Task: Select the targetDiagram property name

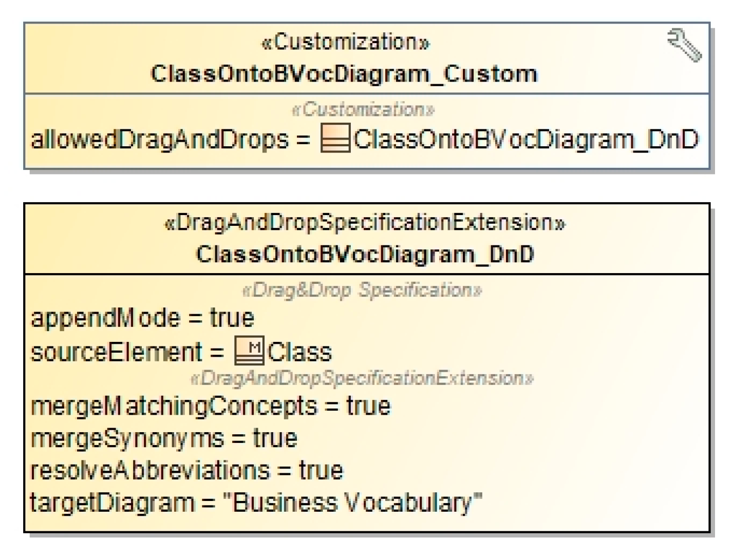Action: [x=112, y=503]
